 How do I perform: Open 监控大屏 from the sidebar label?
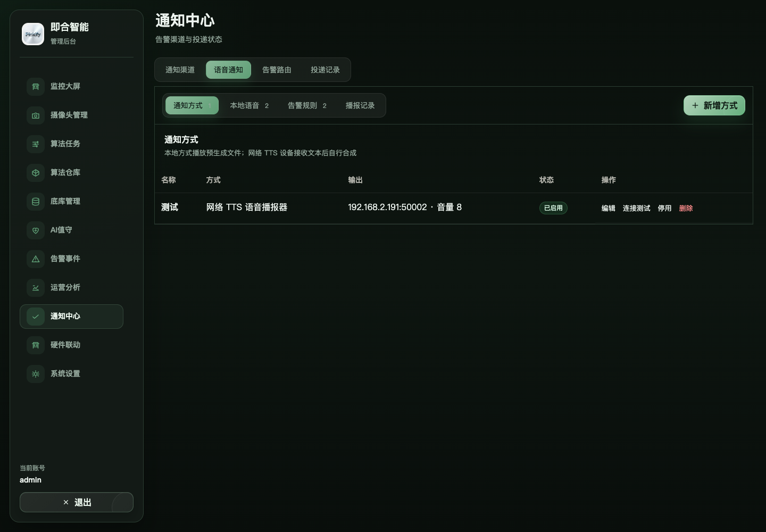tap(65, 86)
